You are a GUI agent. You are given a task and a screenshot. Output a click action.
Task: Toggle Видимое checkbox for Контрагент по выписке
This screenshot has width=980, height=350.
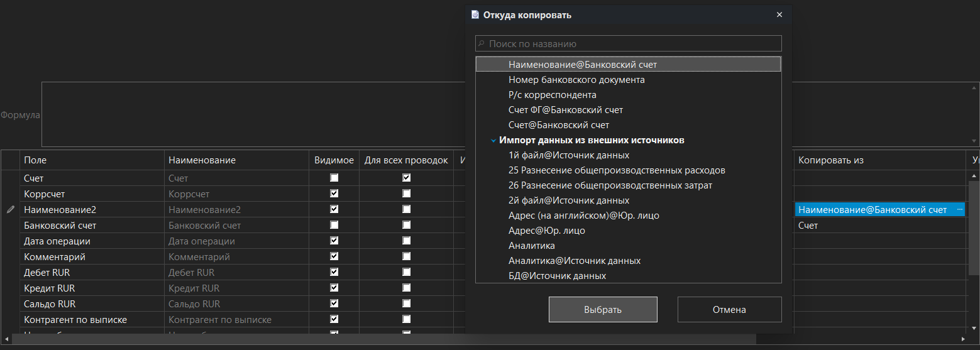point(334,319)
